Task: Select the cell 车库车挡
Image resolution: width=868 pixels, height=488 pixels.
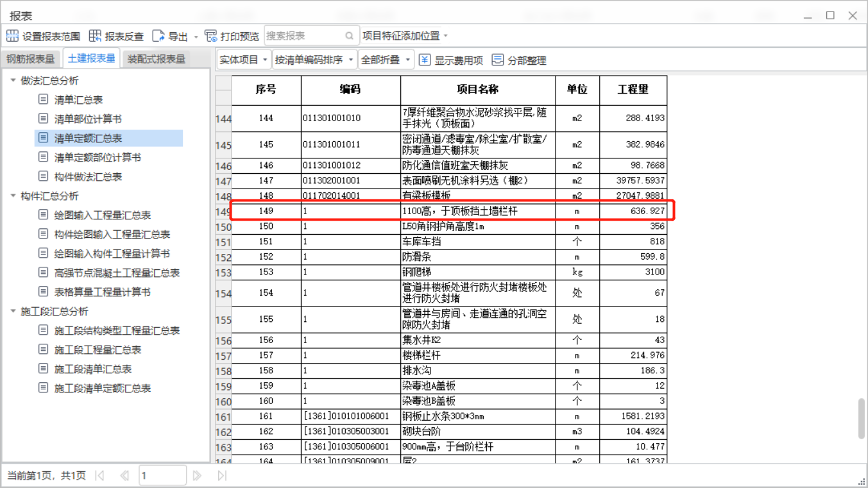Action: [x=478, y=241]
